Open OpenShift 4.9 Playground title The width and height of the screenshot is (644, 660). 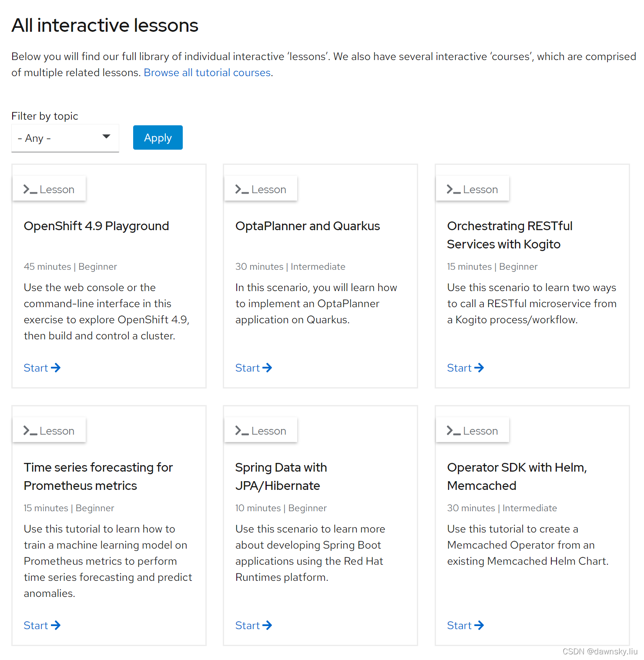point(96,226)
